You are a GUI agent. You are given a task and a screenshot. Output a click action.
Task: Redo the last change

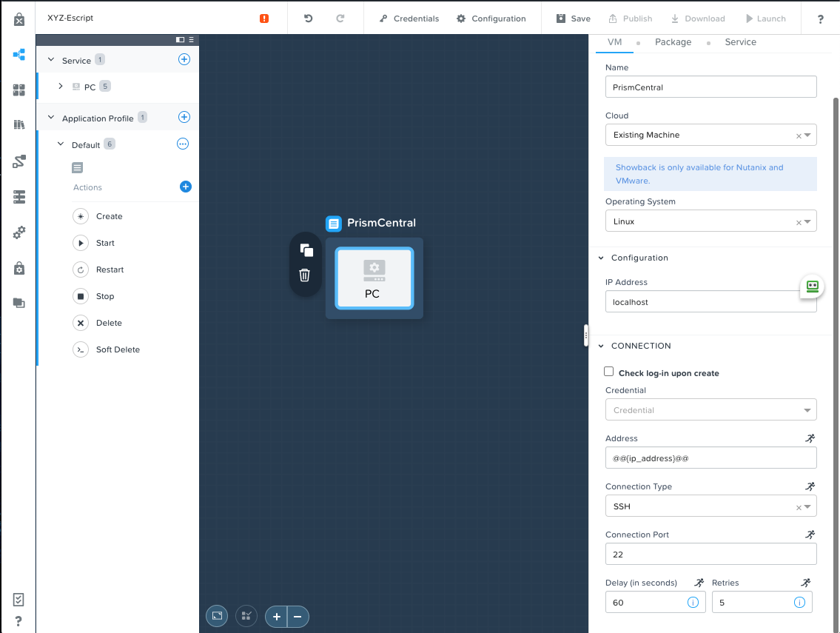(340, 19)
